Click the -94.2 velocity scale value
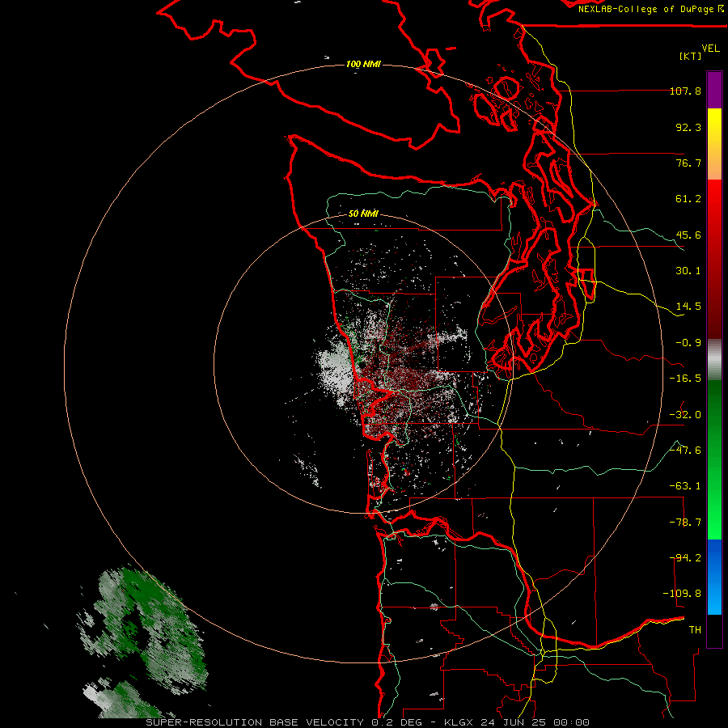Image resolution: width=728 pixels, height=728 pixels. (685, 558)
